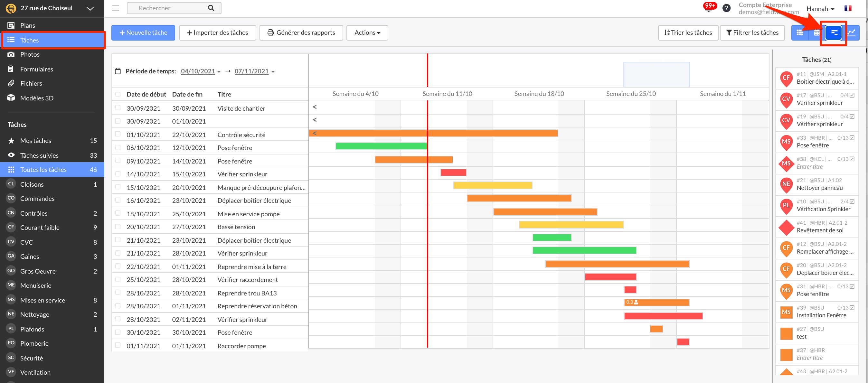Open the help question mark icon
868x383 pixels.
(x=726, y=8)
